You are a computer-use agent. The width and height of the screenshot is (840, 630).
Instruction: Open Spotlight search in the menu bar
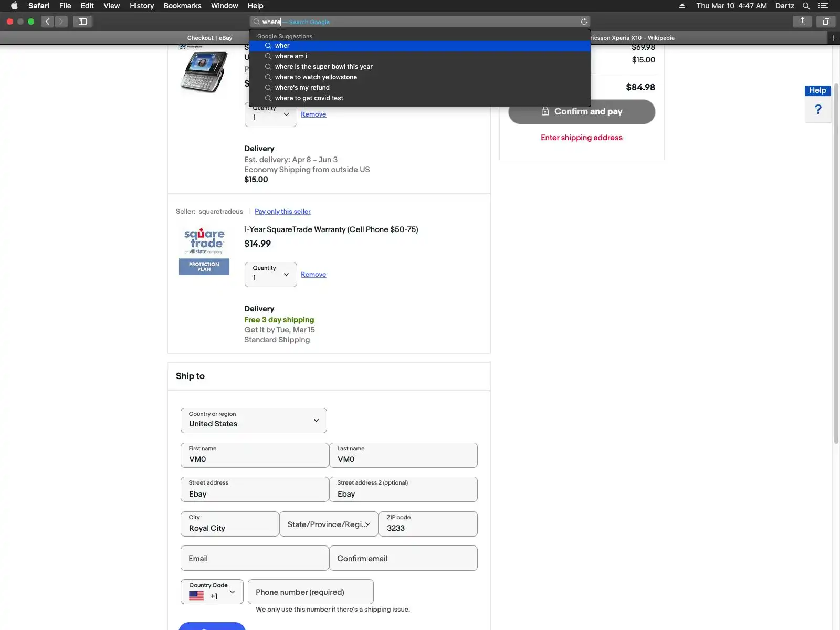pos(806,6)
